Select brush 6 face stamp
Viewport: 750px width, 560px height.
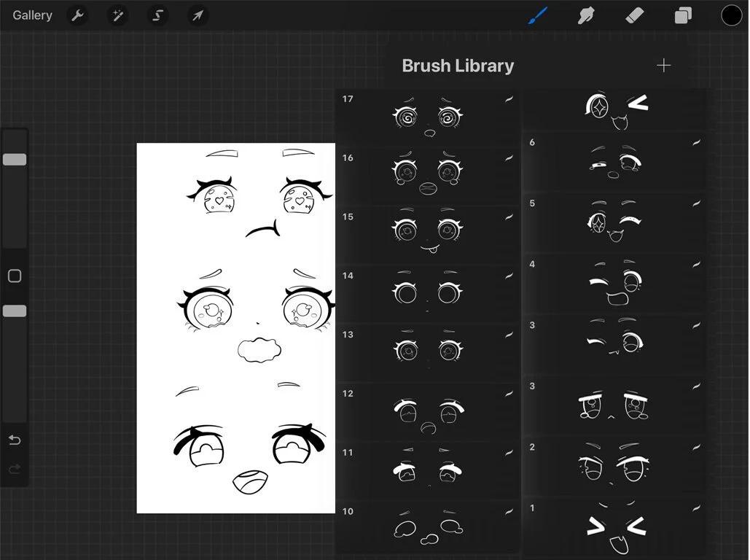615,163
